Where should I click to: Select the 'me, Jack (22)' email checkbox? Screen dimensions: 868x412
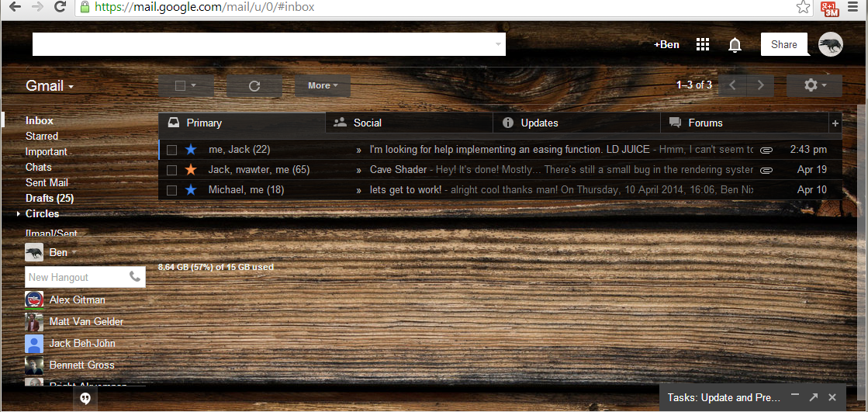click(x=171, y=150)
